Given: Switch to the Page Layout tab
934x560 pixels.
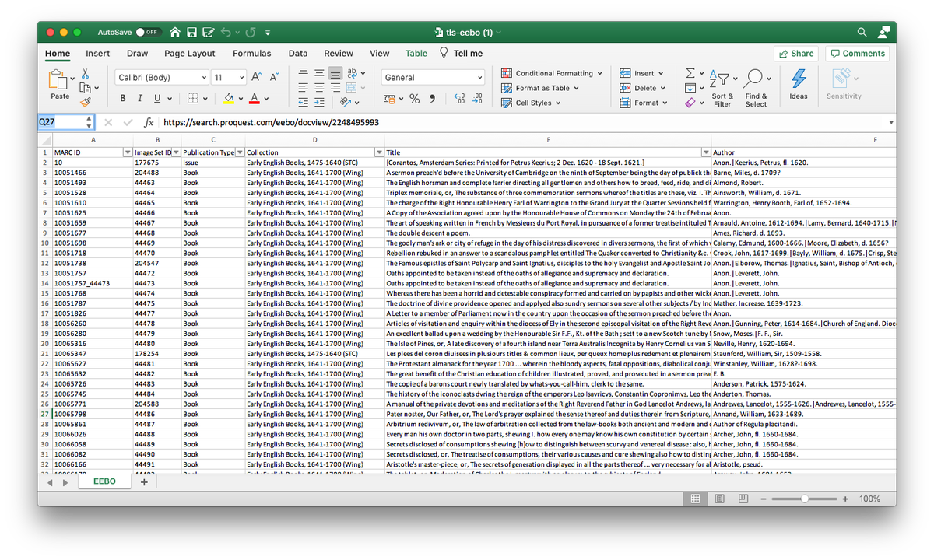Looking at the screenshot, I should pos(190,54).
